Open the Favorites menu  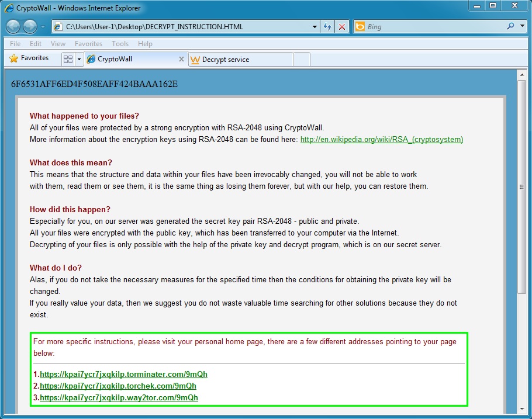click(88, 44)
